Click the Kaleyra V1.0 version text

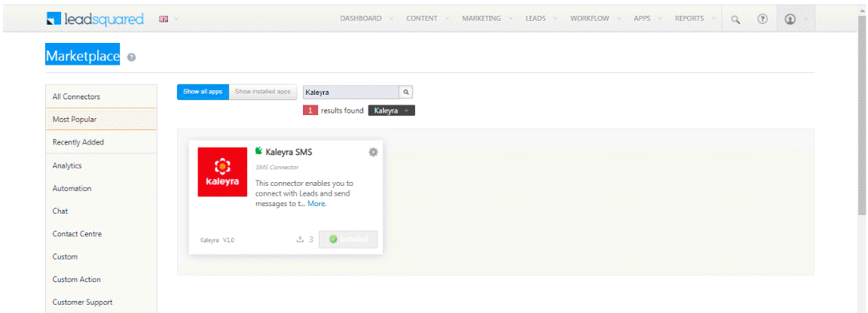click(x=218, y=240)
